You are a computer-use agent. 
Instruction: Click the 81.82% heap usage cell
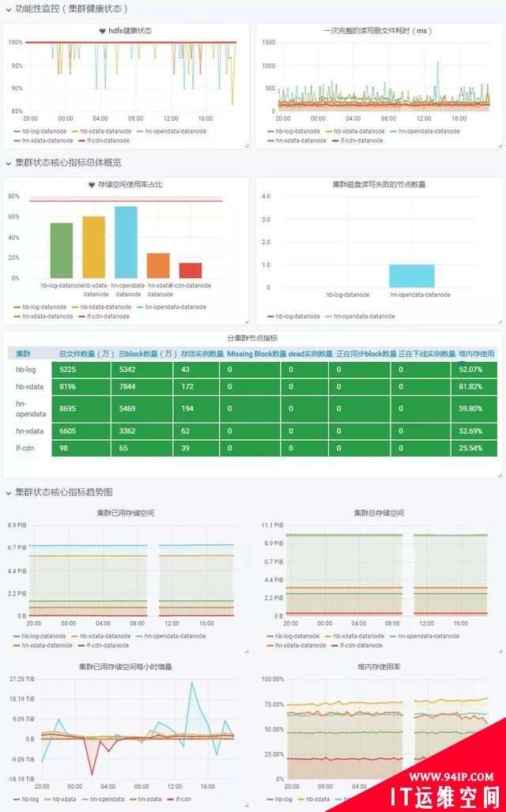click(x=474, y=387)
